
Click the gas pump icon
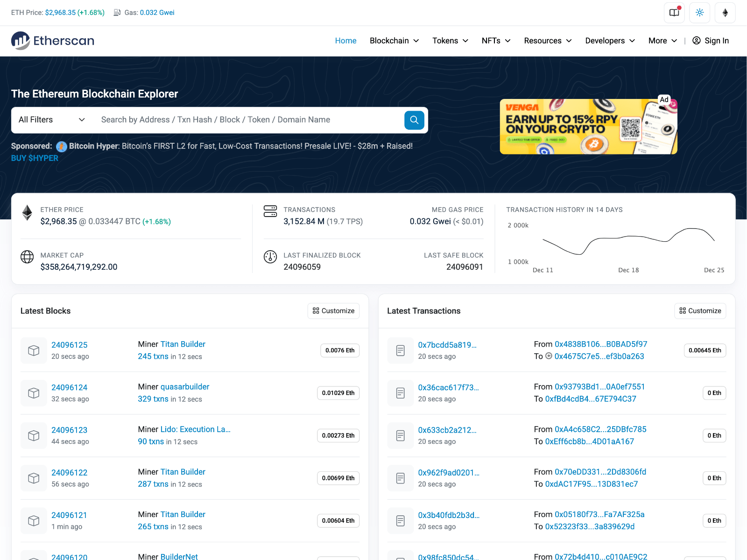click(x=117, y=13)
